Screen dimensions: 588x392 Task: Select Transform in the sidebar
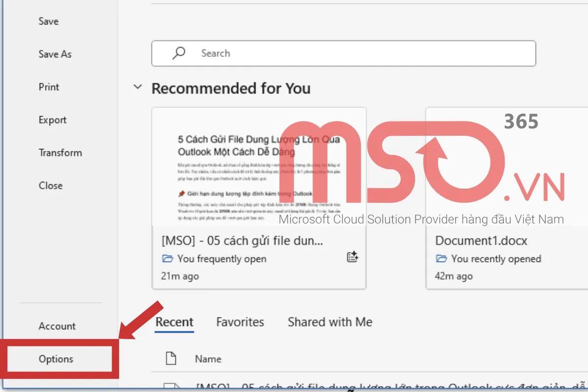click(60, 152)
